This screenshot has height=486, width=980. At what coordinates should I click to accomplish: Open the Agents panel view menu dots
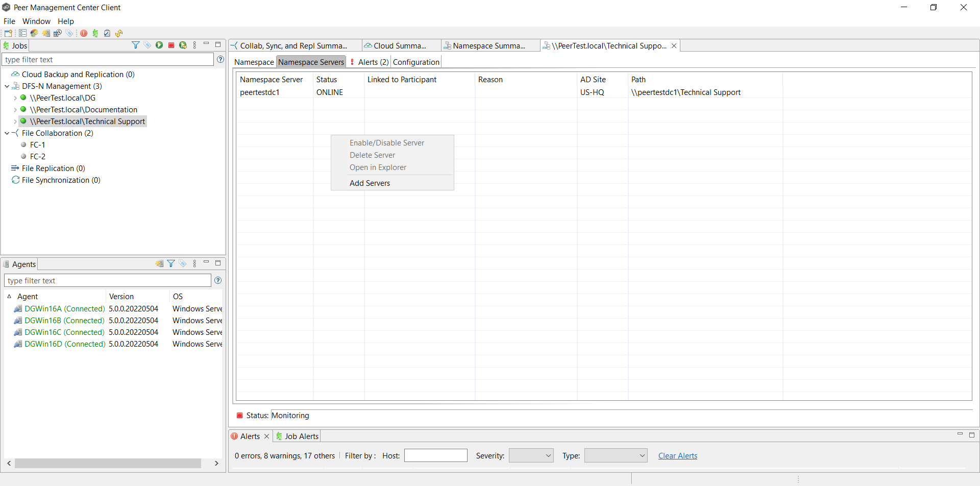pyautogui.click(x=194, y=264)
